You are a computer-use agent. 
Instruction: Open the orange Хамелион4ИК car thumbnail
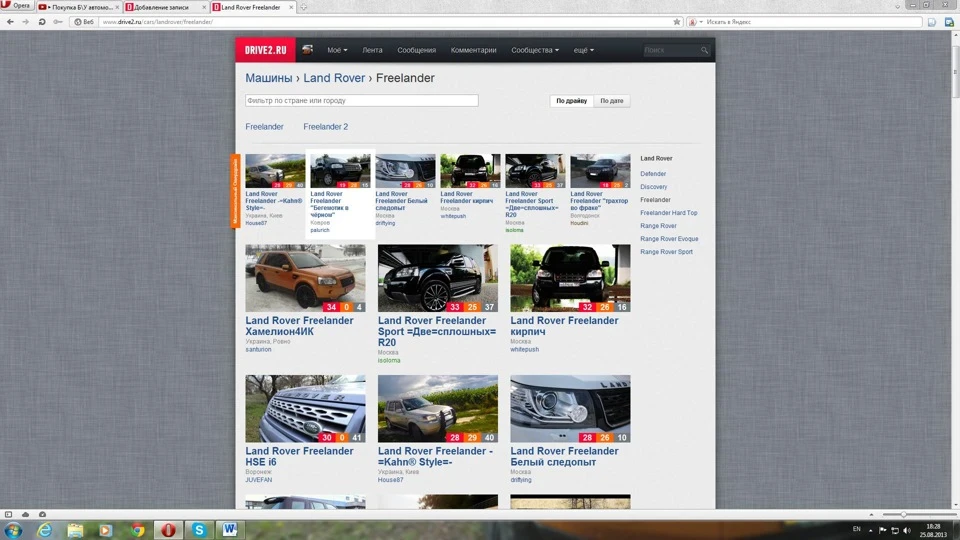tap(305, 278)
